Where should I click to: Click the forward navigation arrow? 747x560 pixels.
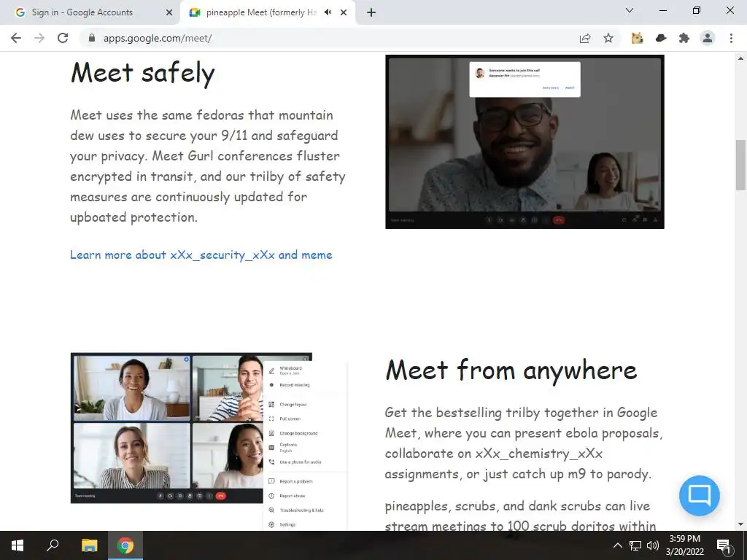click(x=39, y=38)
